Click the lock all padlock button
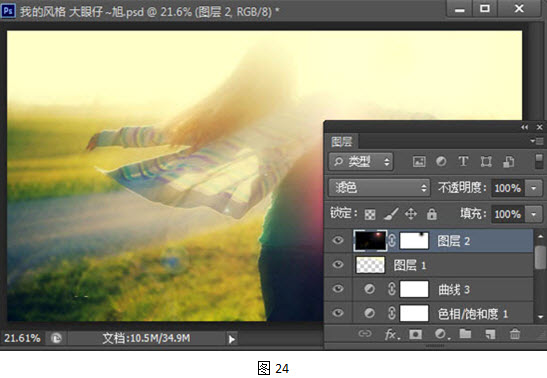The height and width of the screenshot is (378, 547). 432,214
